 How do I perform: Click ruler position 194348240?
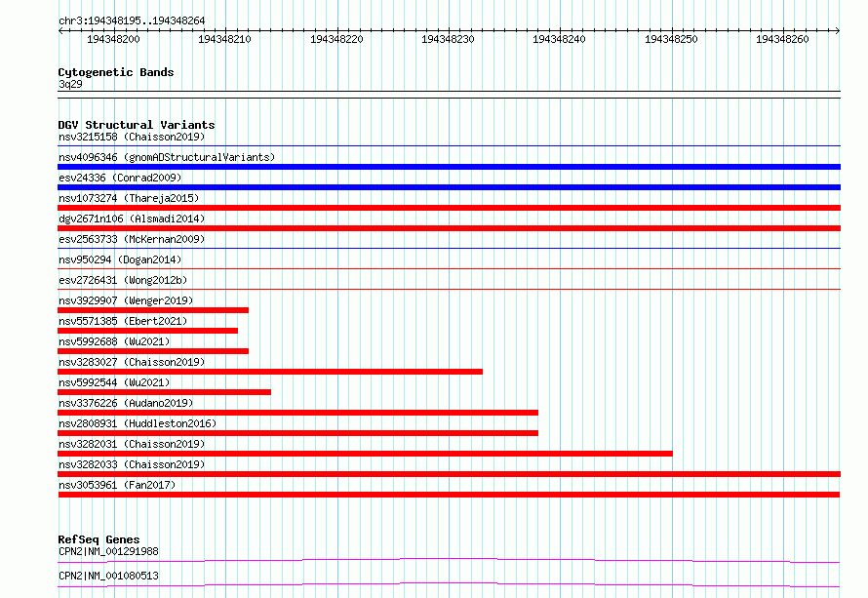point(559,39)
